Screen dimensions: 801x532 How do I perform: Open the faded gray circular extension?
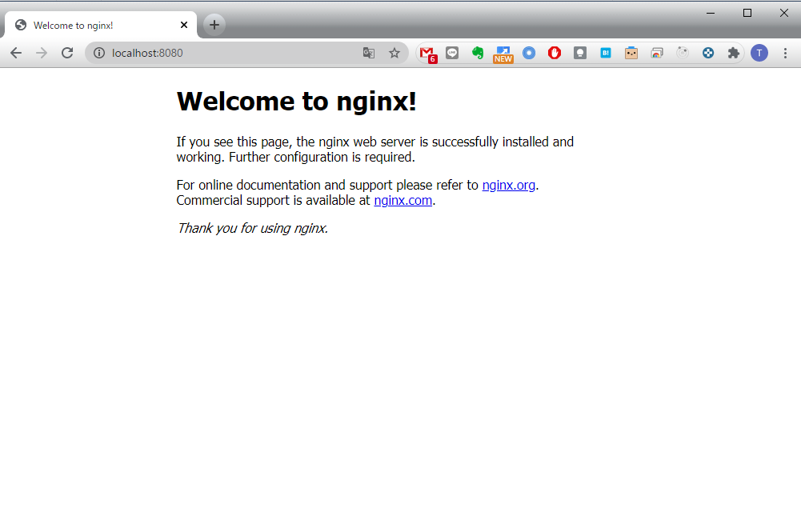click(x=683, y=53)
